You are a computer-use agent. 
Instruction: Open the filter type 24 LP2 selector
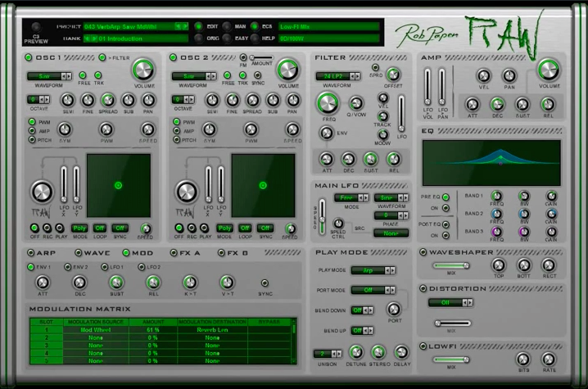click(x=338, y=76)
